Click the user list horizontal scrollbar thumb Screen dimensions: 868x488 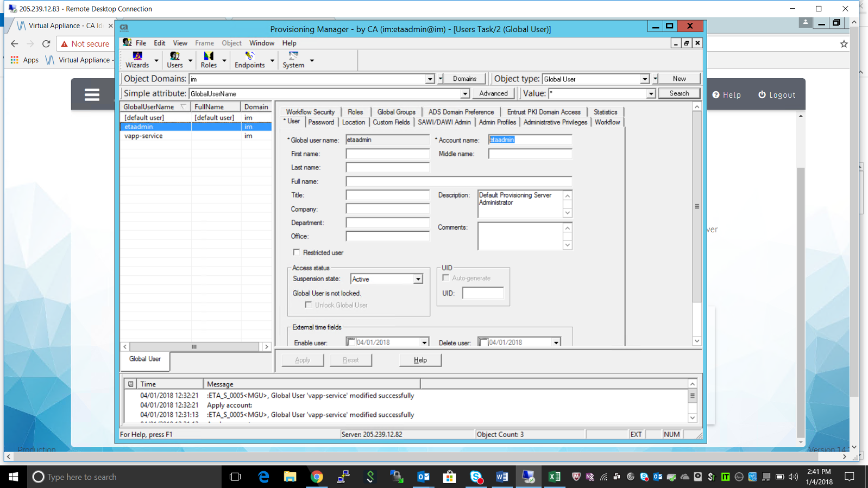point(194,347)
